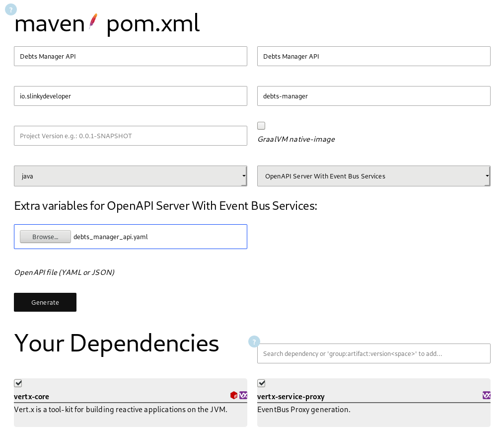Viewport: 504px width, 432px height.
Task: Open the java language dropdown
Action: point(130,176)
